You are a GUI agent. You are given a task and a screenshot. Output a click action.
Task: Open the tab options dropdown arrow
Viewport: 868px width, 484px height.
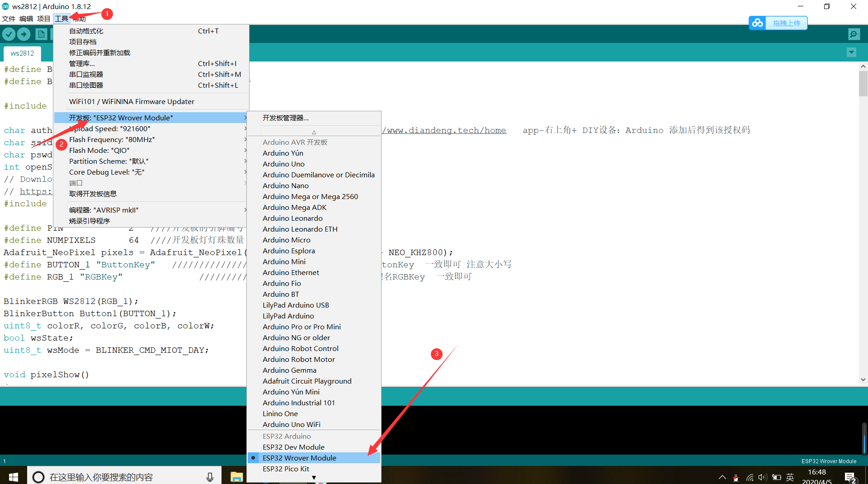[x=851, y=52]
